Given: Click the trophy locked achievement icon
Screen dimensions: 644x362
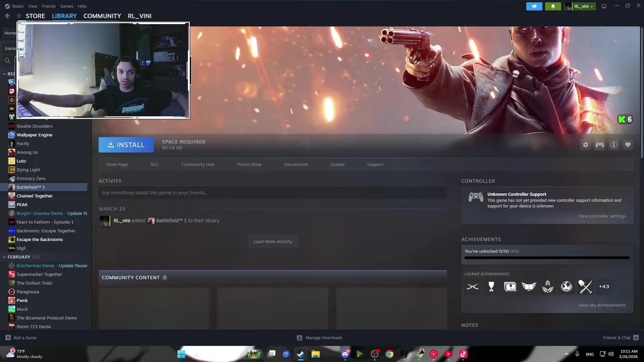Looking at the screenshot, I should point(491,287).
